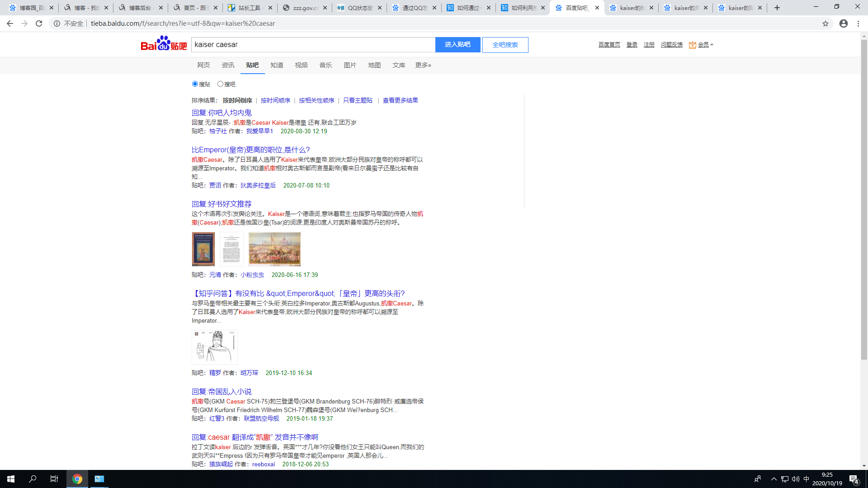Show hidden system tray icons chevron
The width and height of the screenshot is (868, 488).
point(774,479)
